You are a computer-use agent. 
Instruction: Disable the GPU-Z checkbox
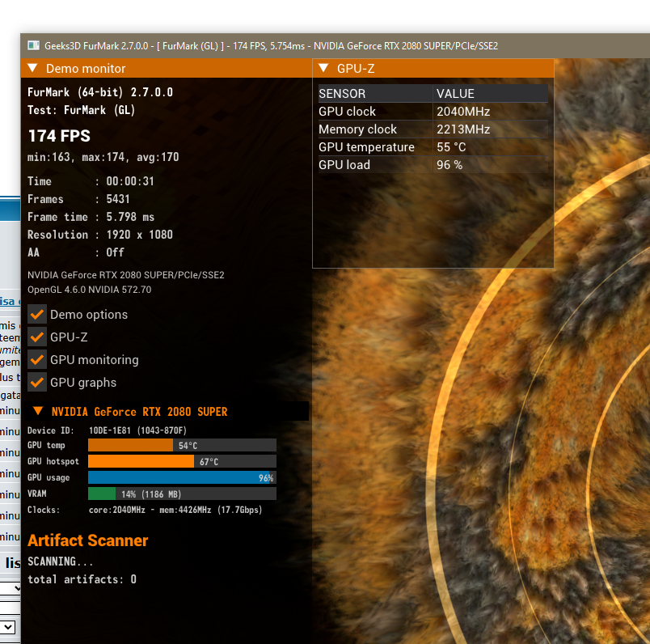click(x=37, y=337)
